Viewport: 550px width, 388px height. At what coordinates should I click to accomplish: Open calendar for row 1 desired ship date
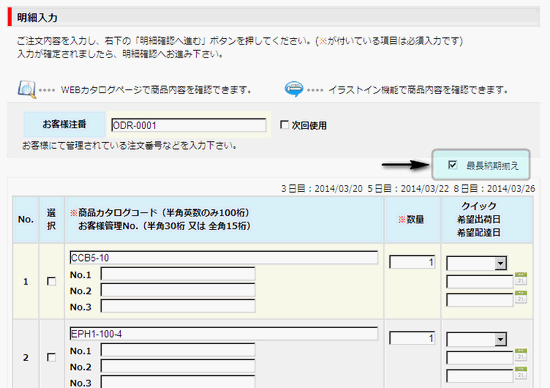tap(521, 279)
